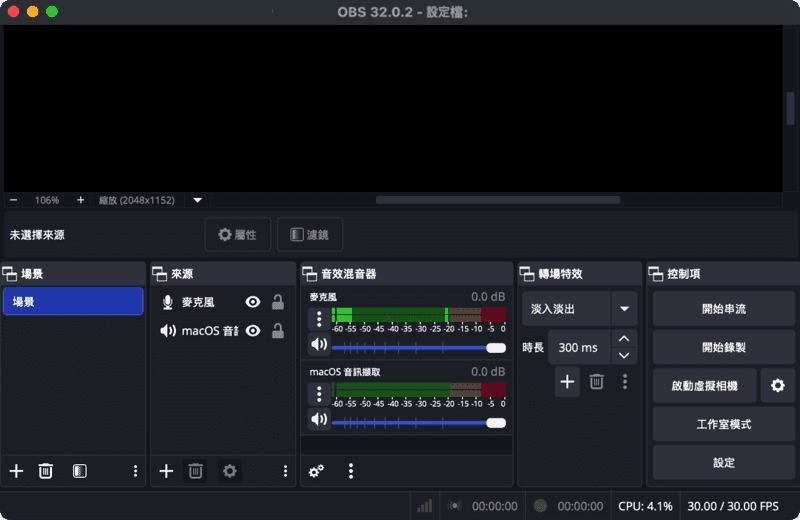Add a new scene with plus icon

tap(16, 471)
